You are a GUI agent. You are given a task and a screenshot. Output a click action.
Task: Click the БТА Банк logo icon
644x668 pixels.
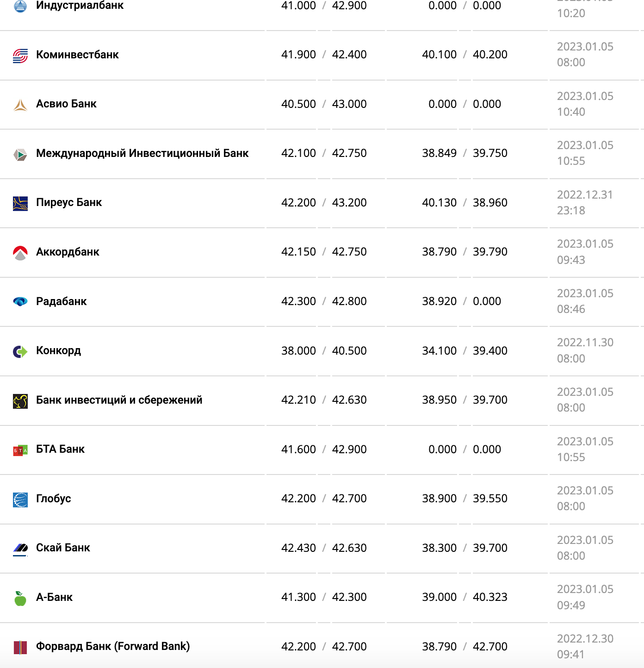click(x=20, y=450)
